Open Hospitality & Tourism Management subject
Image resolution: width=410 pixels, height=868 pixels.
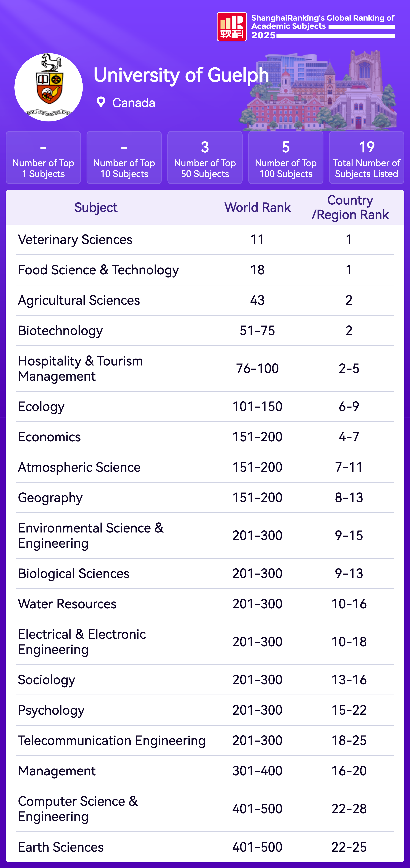tap(80, 369)
